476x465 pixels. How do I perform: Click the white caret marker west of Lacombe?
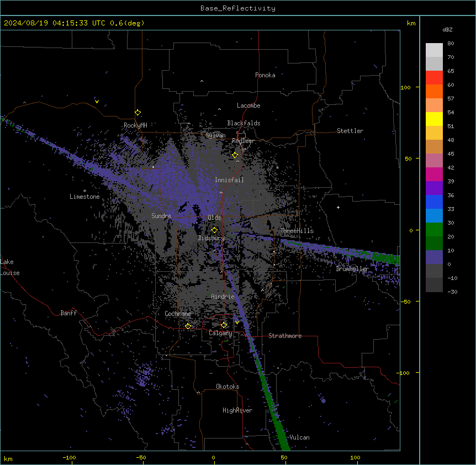point(219,109)
